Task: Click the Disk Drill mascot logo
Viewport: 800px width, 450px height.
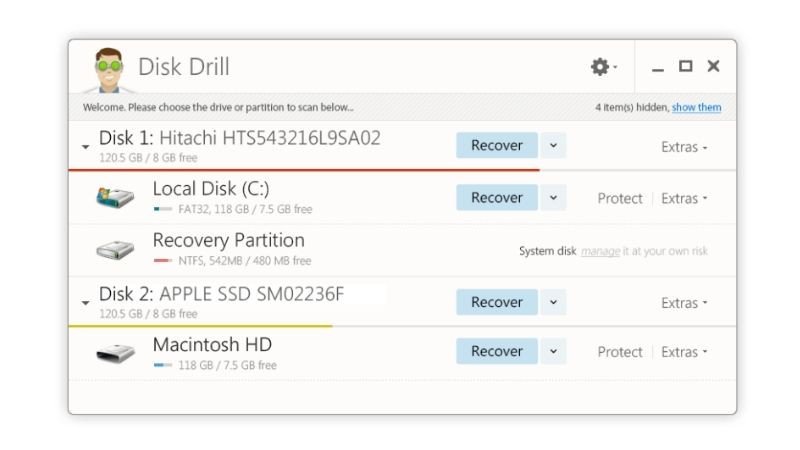Action: click(x=109, y=70)
